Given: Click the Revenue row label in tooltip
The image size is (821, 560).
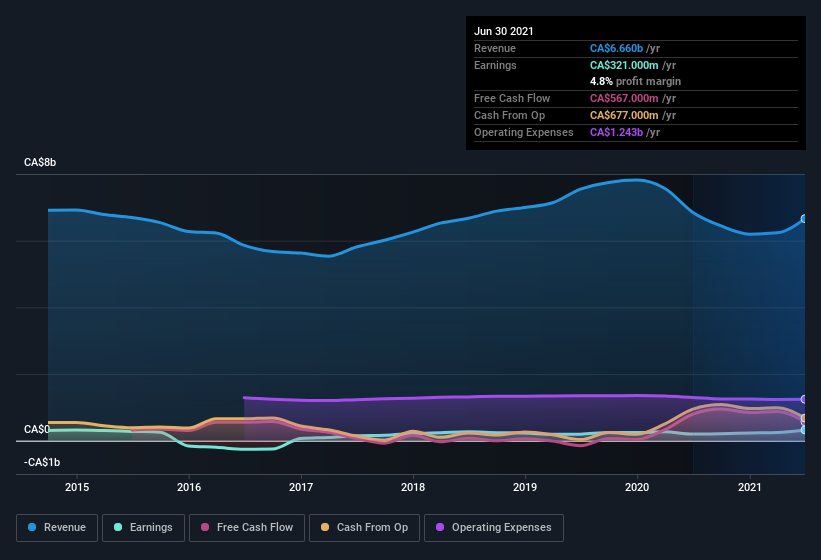Looking at the screenshot, I should coord(495,48).
